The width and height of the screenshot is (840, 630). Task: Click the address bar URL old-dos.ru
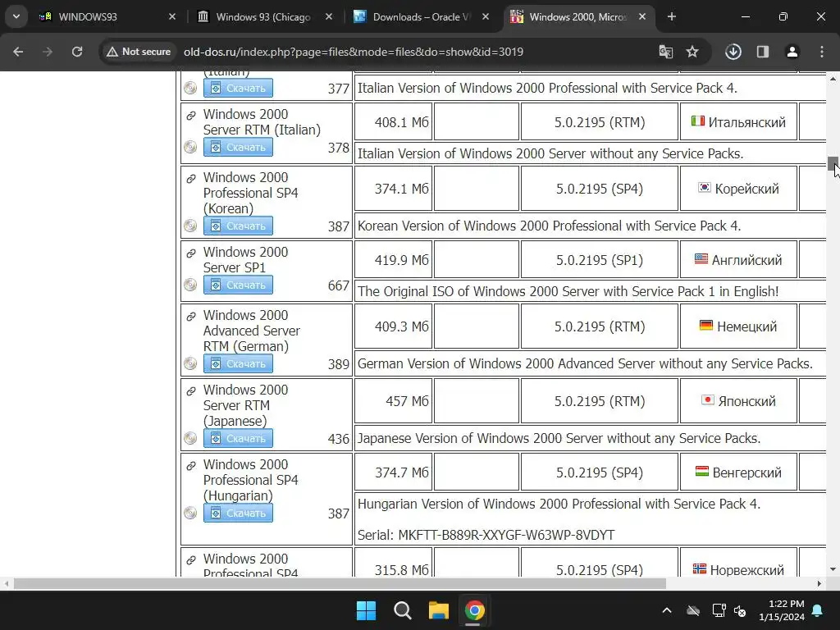(353, 52)
